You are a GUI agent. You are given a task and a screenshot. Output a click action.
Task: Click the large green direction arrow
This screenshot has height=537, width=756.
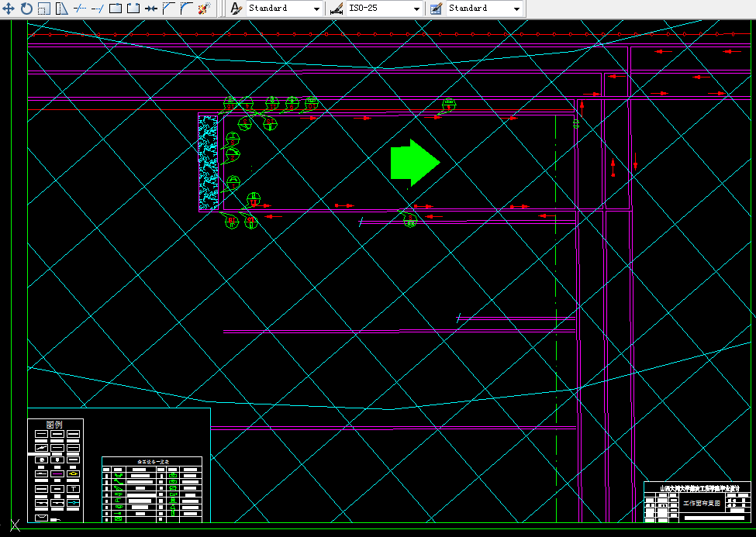coord(415,163)
